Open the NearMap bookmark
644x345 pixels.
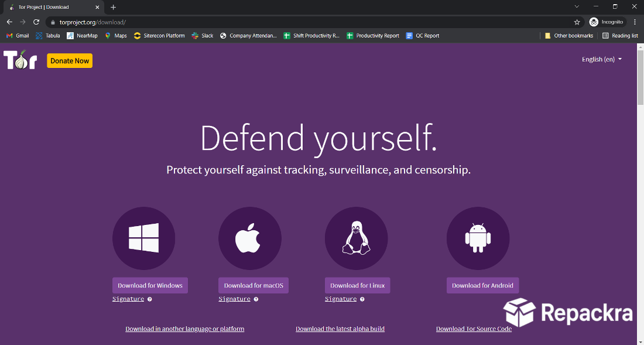click(82, 36)
